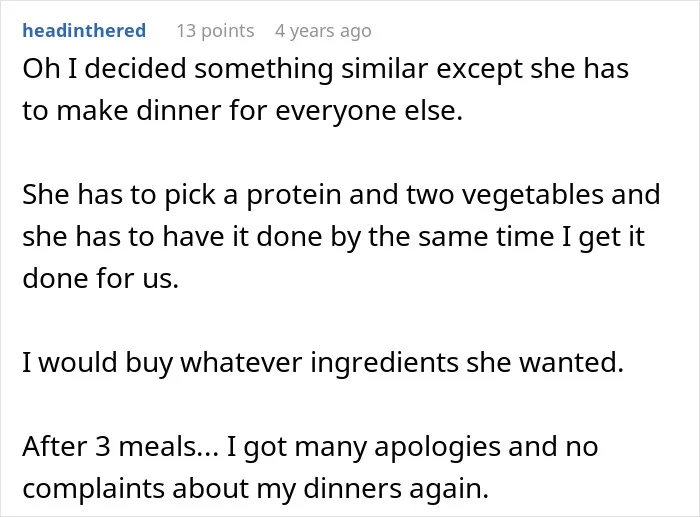Click the line starting Oh I decided something
The image size is (700, 517).
pyautogui.click(x=325, y=70)
